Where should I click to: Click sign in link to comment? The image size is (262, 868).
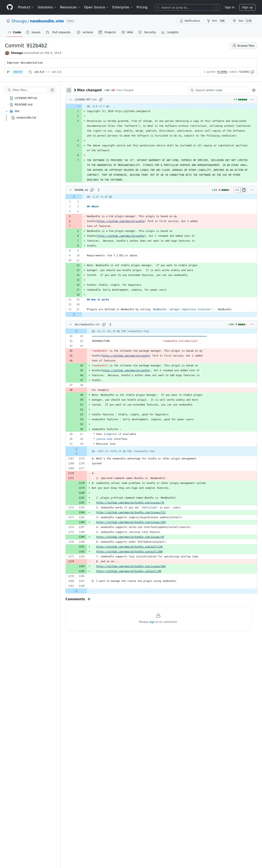pyautogui.click(x=154, y=622)
